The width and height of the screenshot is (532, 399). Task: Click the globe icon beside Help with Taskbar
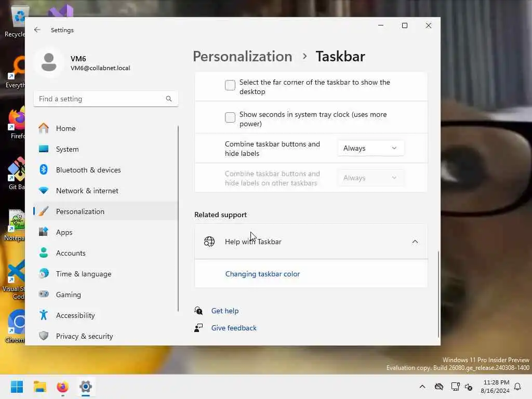tap(209, 242)
